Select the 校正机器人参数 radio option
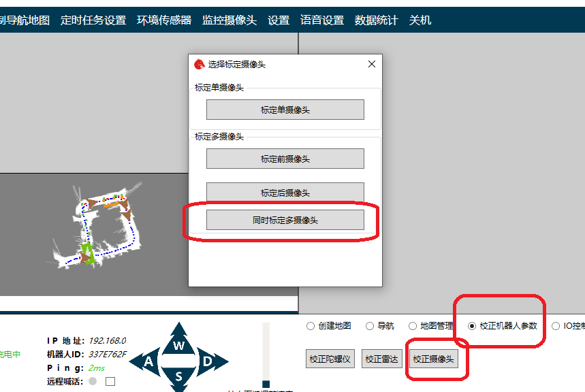Viewport: 585px width, 392px height. coord(472,326)
